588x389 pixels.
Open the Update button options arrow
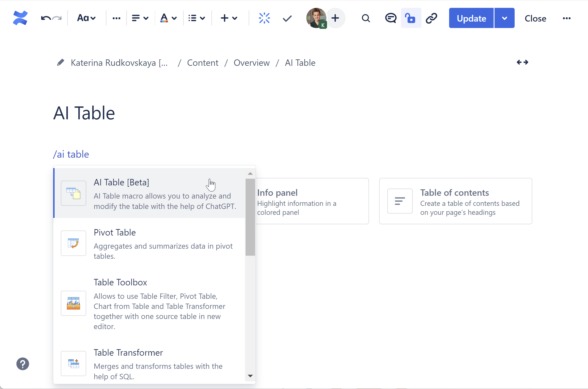pos(504,18)
